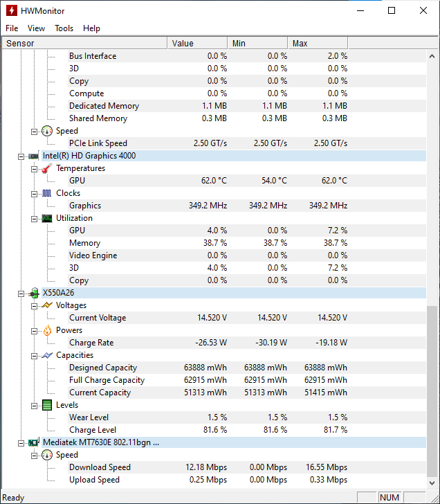Viewport: 440px width, 504px height.
Task: Click the Utilization chip icon
Action: (47, 218)
